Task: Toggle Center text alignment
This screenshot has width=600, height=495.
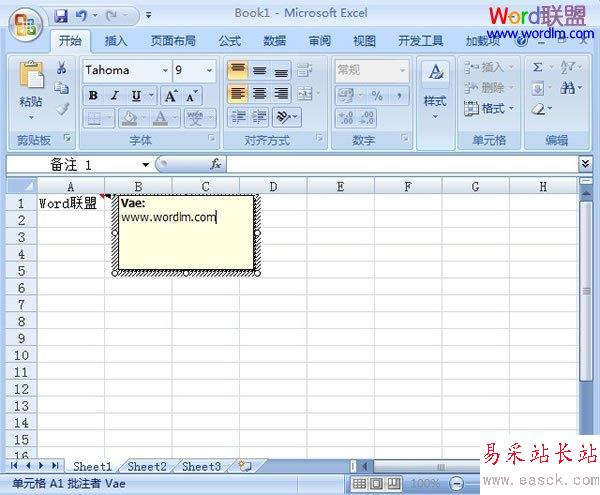Action: pos(259,93)
